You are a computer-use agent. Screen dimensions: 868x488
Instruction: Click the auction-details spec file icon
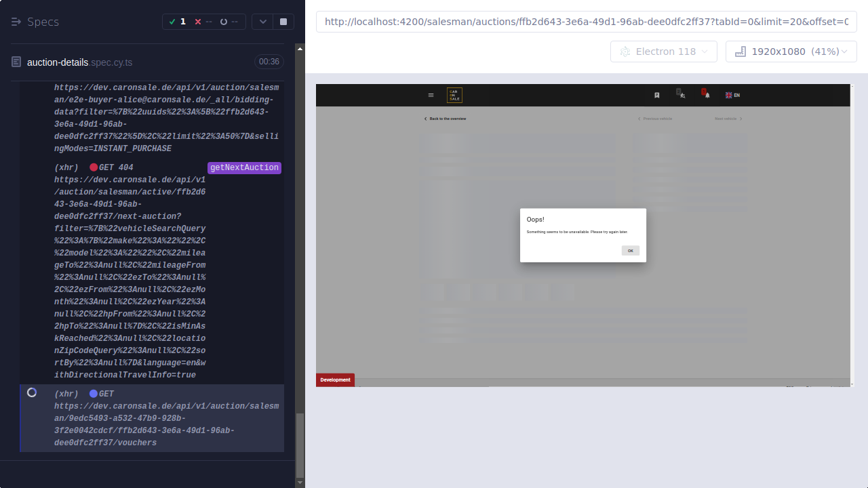click(15, 61)
